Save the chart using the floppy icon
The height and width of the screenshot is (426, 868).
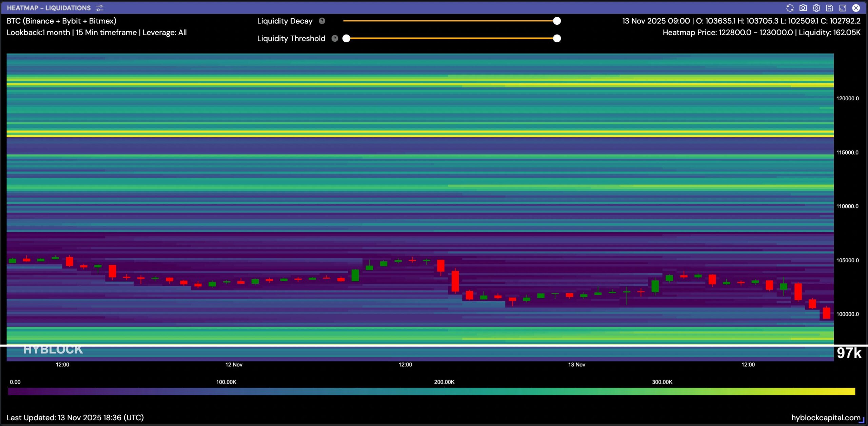829,8
